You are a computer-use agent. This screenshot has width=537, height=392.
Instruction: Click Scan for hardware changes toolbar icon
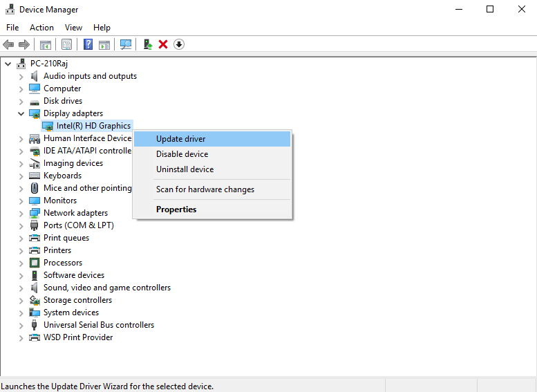click(126, 44)
